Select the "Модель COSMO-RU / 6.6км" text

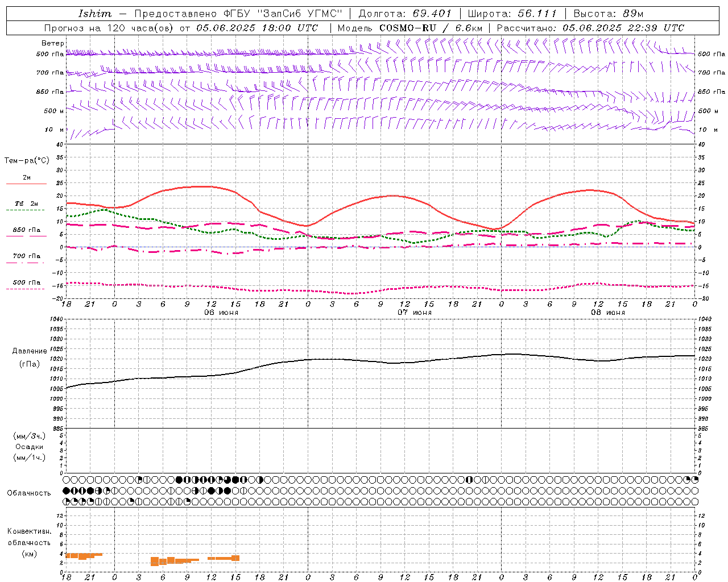pos(409,28)
